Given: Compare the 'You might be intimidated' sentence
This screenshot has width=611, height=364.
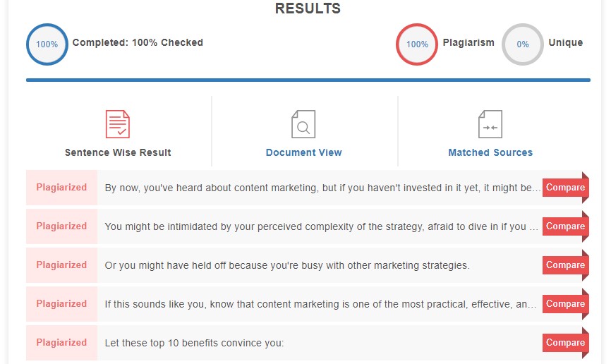Looking at the screenshot, I should 565,226.
